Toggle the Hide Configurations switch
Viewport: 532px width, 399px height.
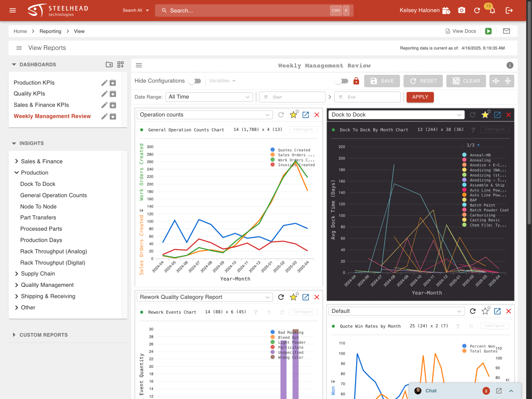(x=195, y=81)
